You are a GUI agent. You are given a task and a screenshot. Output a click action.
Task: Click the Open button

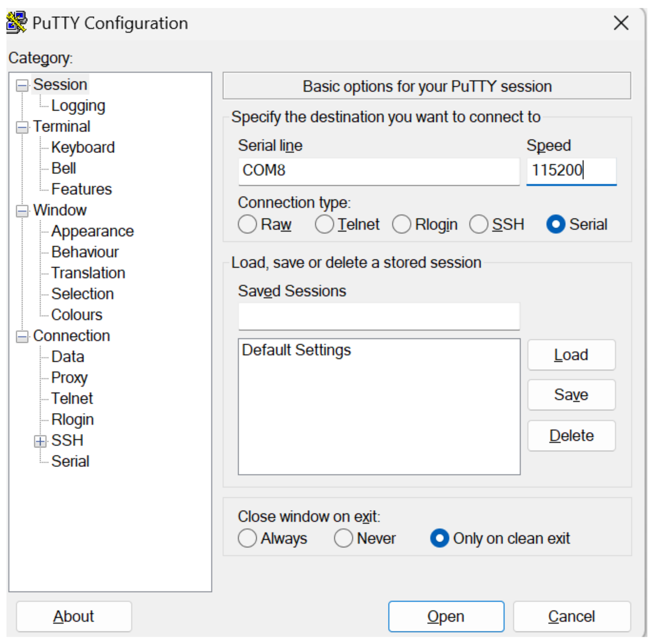pos(445,616)
